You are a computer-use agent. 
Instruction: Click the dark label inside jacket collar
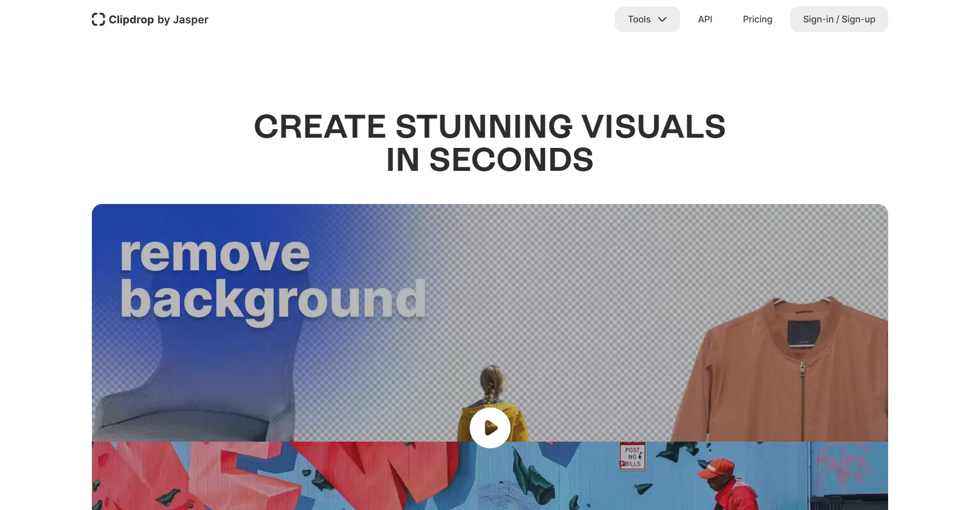(803, 333)
